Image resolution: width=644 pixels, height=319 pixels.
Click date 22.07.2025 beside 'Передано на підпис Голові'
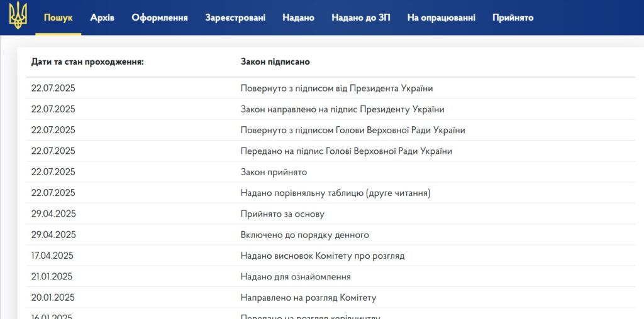(x=53, y=151)
